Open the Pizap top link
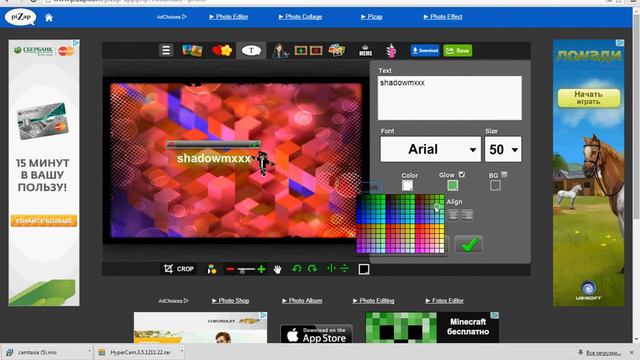This screenshot has height=360, width=640. click(x=371, y=17)
